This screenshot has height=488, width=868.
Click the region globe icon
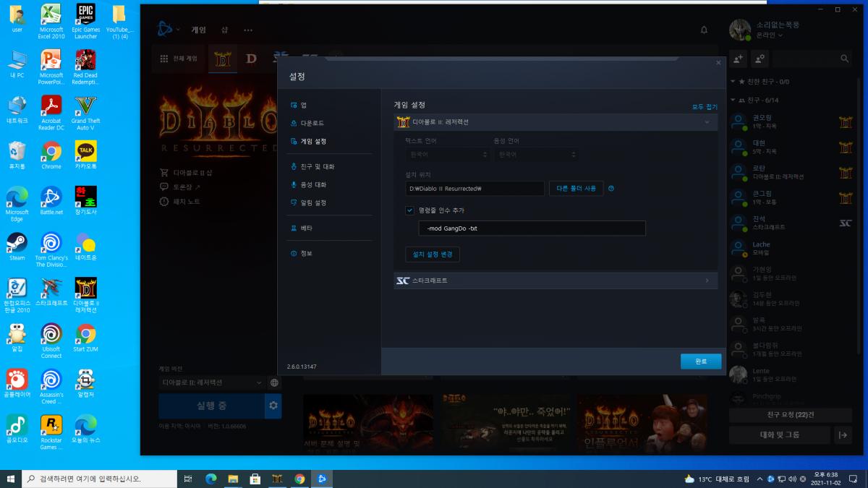tap(275, 382)
